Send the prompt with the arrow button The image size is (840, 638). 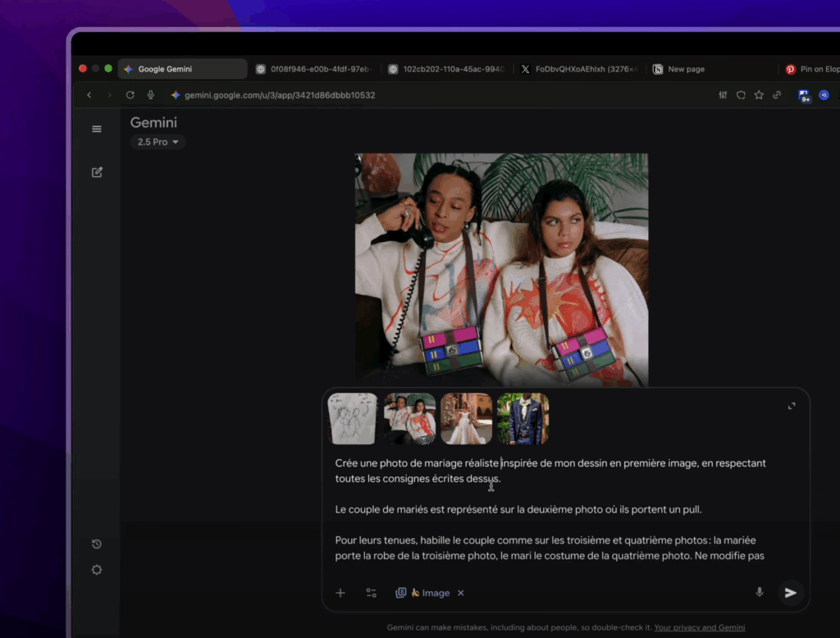coord(790,593)
